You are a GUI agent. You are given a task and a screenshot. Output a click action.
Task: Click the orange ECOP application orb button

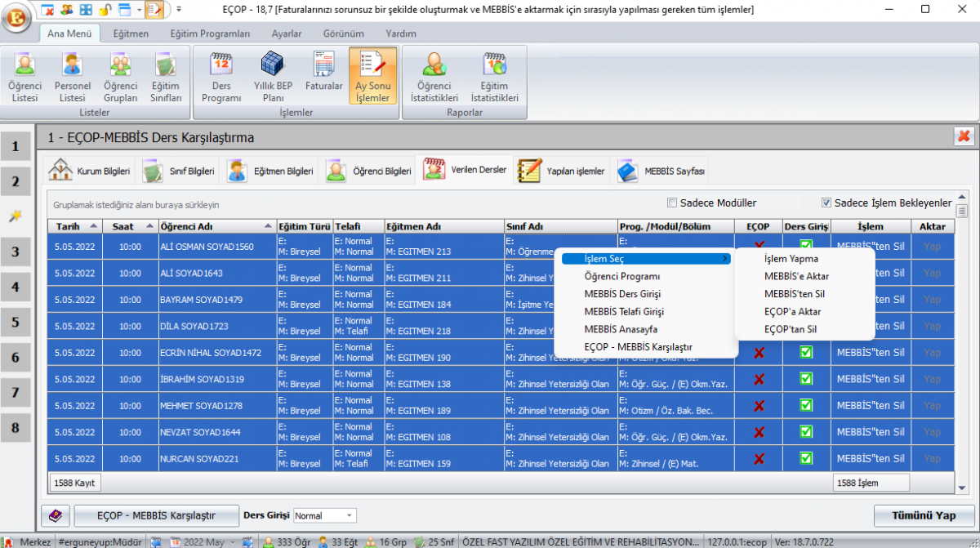point(16,17)
